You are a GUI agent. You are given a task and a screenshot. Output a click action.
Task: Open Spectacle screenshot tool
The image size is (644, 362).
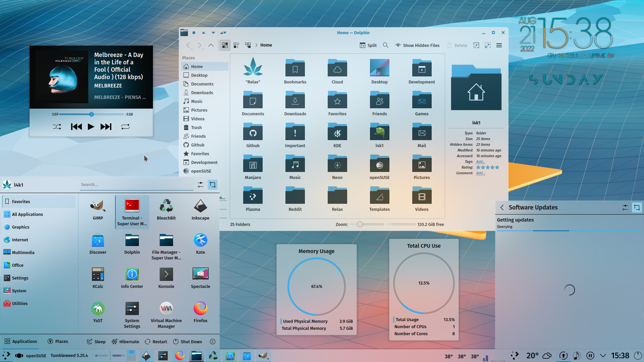point(200,278)
